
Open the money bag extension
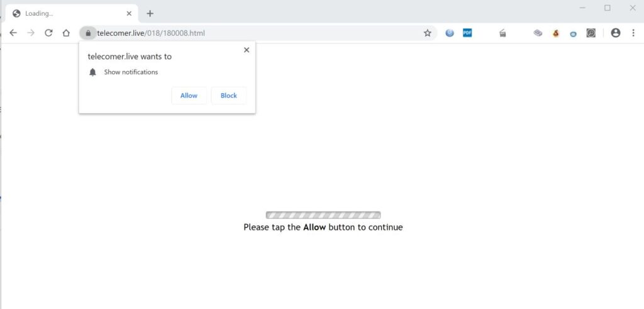556,33
